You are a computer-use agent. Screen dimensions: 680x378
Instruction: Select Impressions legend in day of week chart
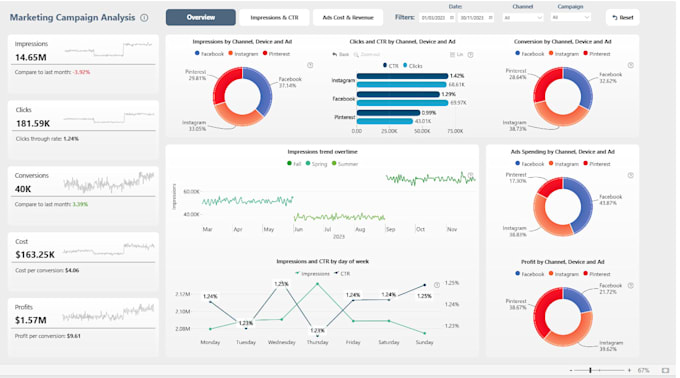click(312, 274)
